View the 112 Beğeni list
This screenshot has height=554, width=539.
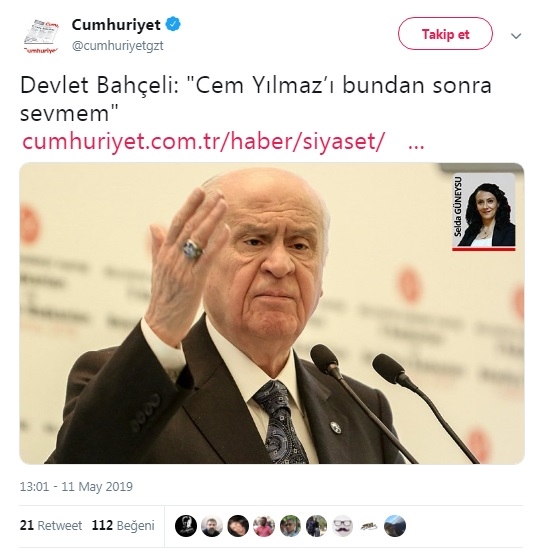click(x=123, y=525)
